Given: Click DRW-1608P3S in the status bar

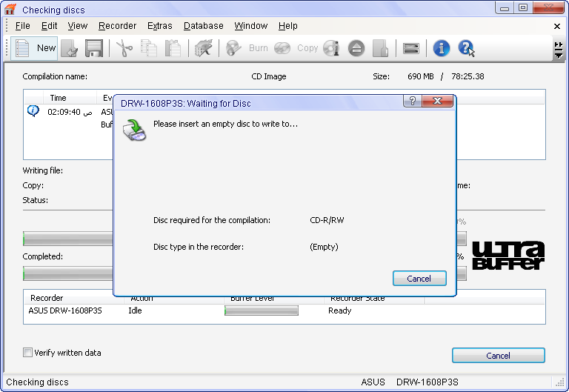Looking at the screenshot, I should pos(427,382).
